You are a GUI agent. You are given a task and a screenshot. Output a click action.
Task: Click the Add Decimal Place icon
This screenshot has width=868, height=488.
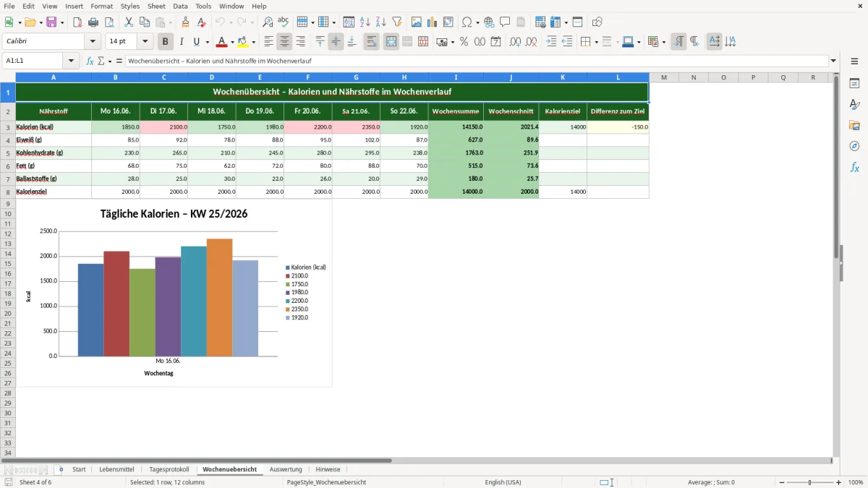tap(516, 42)
